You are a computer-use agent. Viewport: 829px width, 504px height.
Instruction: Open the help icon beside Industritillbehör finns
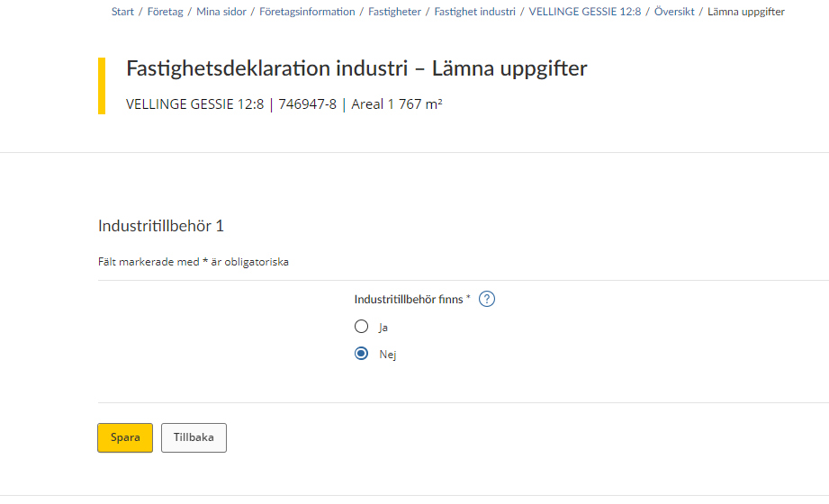[486, 300]
